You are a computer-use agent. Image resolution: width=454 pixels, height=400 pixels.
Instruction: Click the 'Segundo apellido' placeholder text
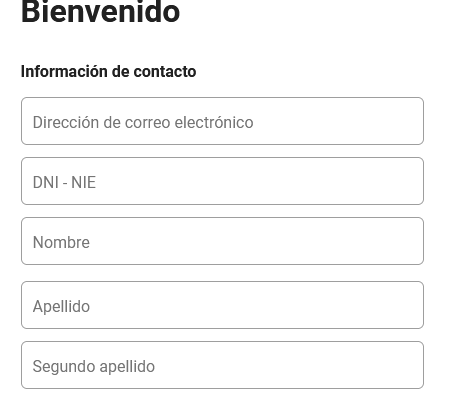pos(94,366)
